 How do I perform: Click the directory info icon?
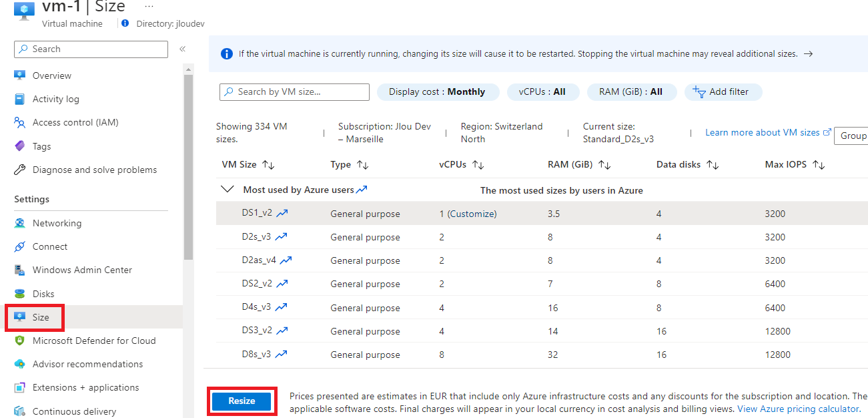pos(125,23)
